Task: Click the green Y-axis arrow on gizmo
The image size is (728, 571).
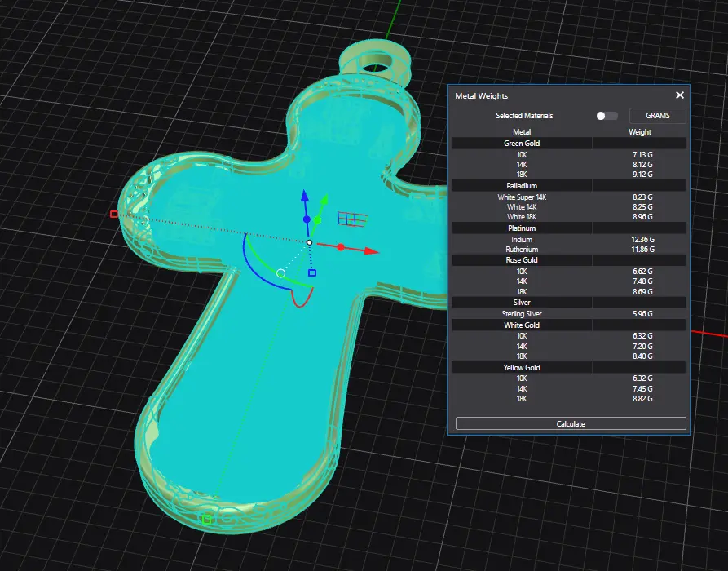Action: [x=324, y=201]
